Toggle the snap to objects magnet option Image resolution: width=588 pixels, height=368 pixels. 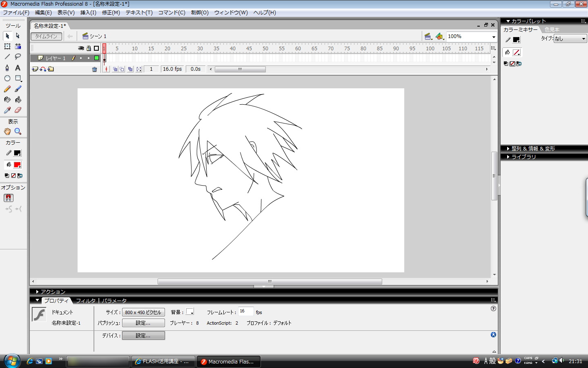9,198
